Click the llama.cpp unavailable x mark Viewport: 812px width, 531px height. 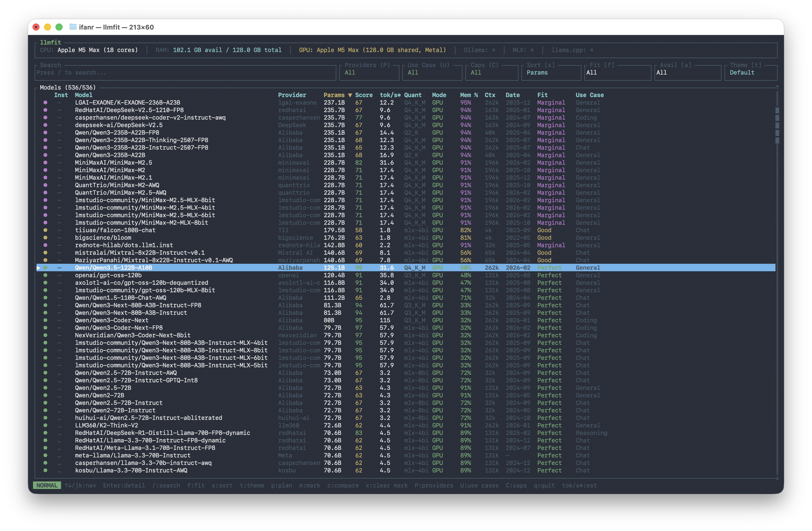592,50
